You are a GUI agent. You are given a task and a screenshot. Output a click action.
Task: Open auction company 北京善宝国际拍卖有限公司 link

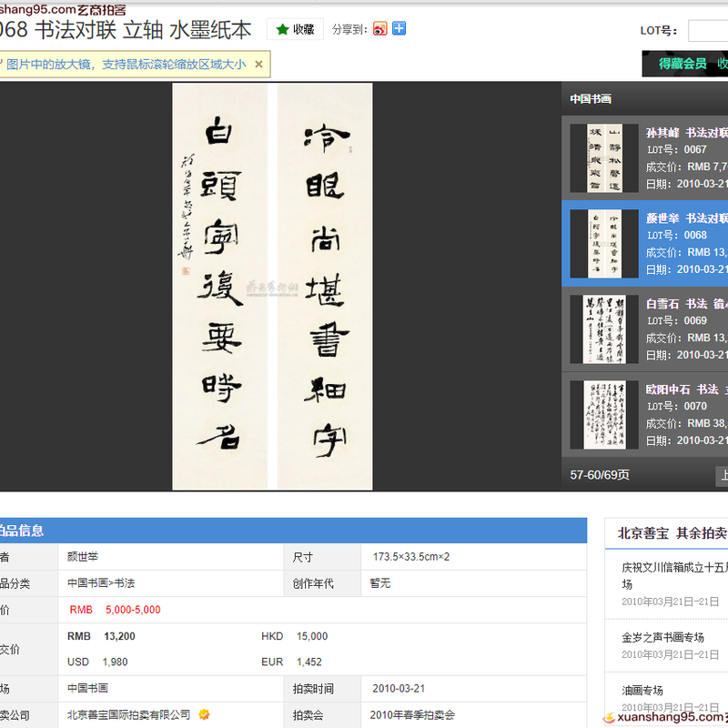tap(129, 714)
